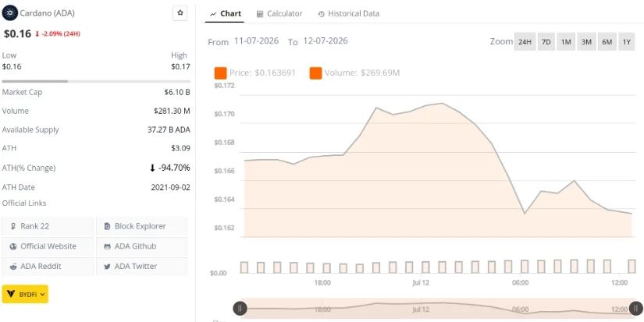
Task: Open the Chart tab
Action: click(225, 13)
